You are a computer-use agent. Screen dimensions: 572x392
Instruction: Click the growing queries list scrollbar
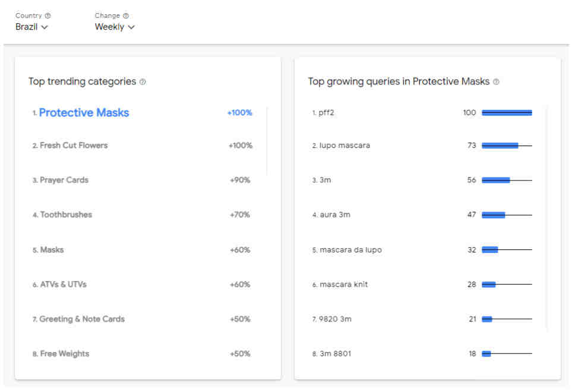[x=546, y=218]
